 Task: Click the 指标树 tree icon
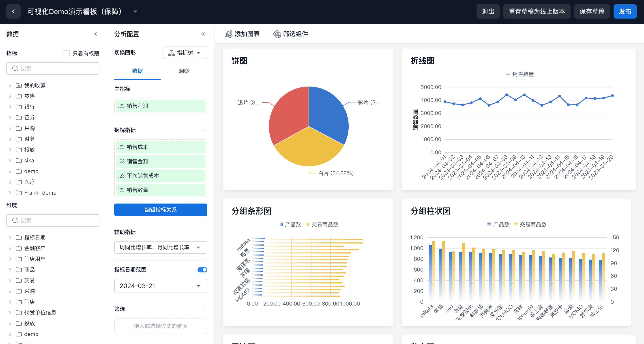coord(172,53)
